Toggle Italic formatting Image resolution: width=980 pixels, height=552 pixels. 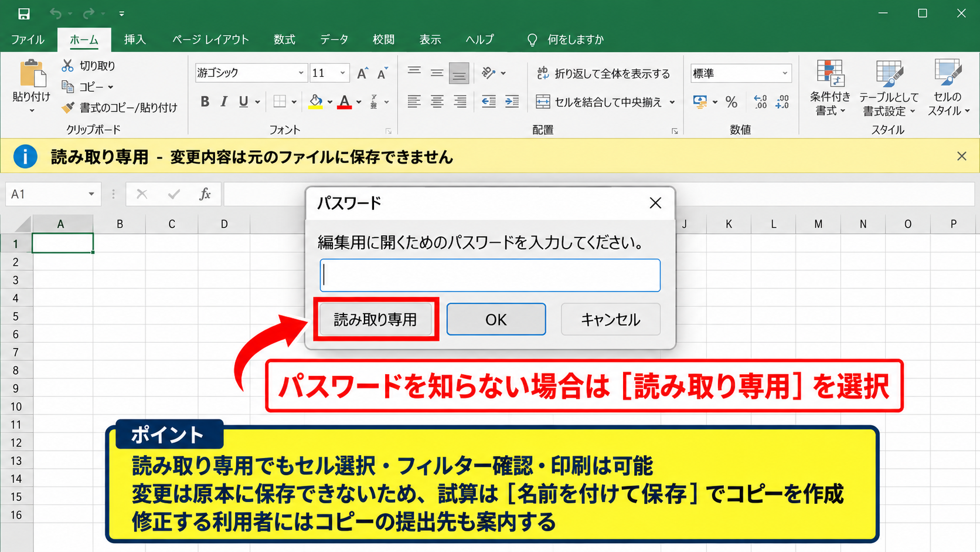224,101
